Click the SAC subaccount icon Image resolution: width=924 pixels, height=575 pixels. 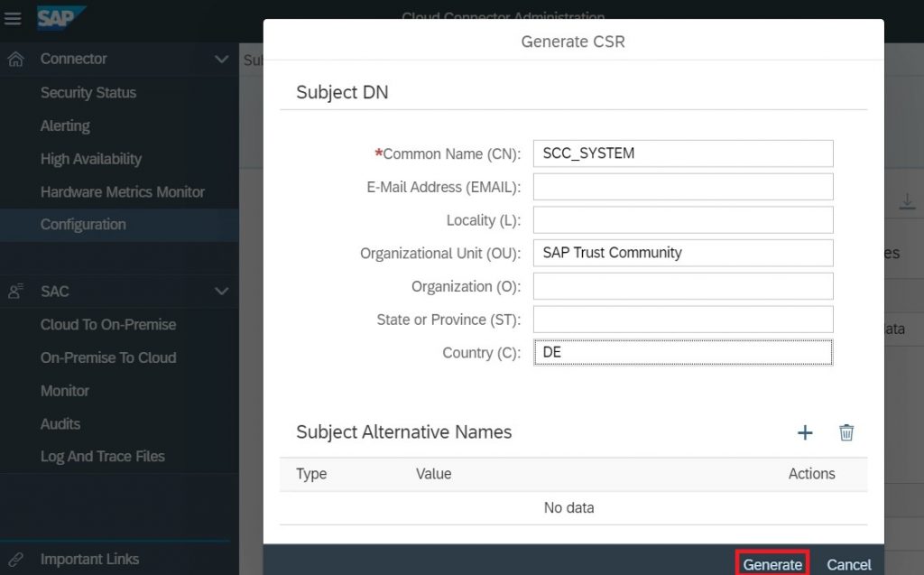click(x=16, y=292)
